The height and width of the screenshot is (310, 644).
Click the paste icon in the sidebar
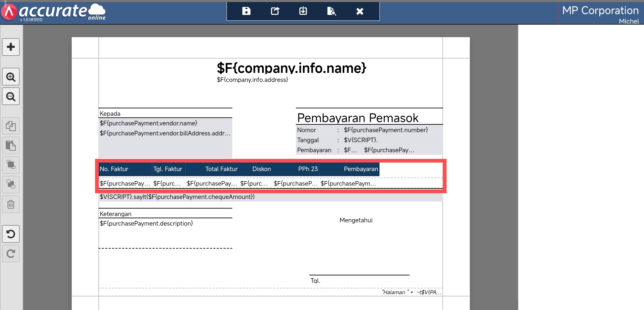tap(11, 145)
